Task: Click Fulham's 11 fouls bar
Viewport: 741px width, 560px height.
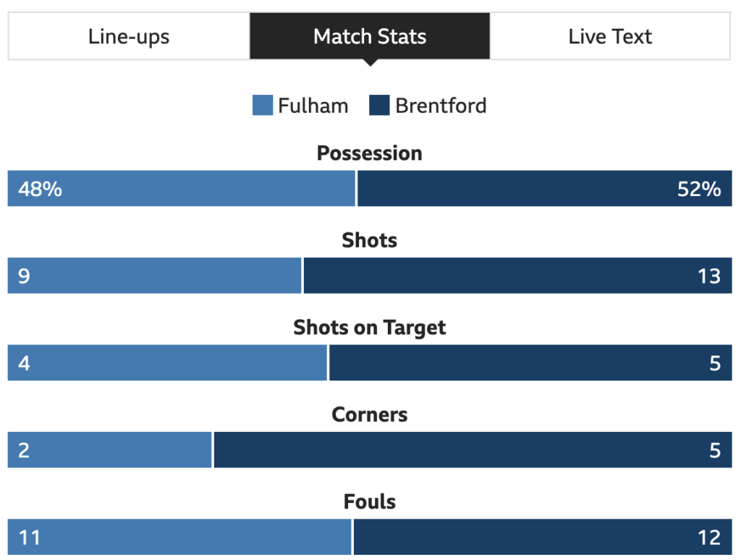Action: coord(179,538)
